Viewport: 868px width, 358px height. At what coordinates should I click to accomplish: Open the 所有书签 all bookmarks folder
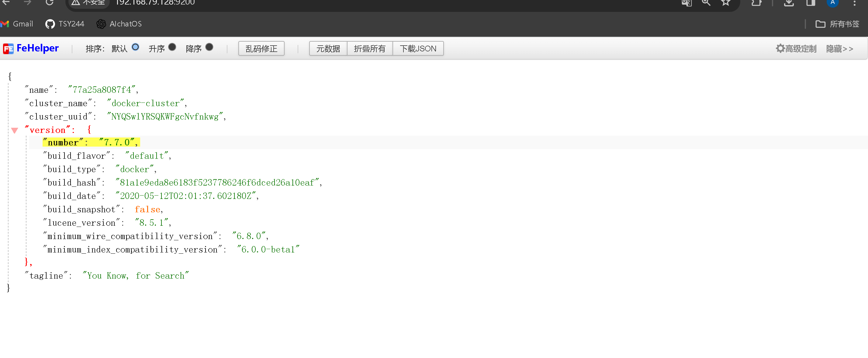[837, 24]
